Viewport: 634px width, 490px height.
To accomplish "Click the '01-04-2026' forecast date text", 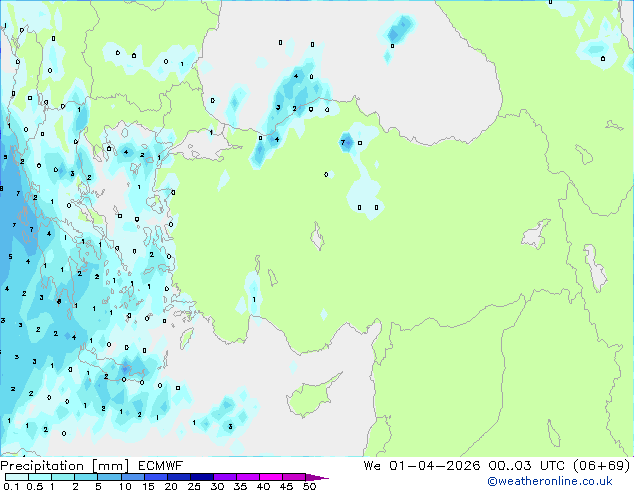I will point(434,466).
